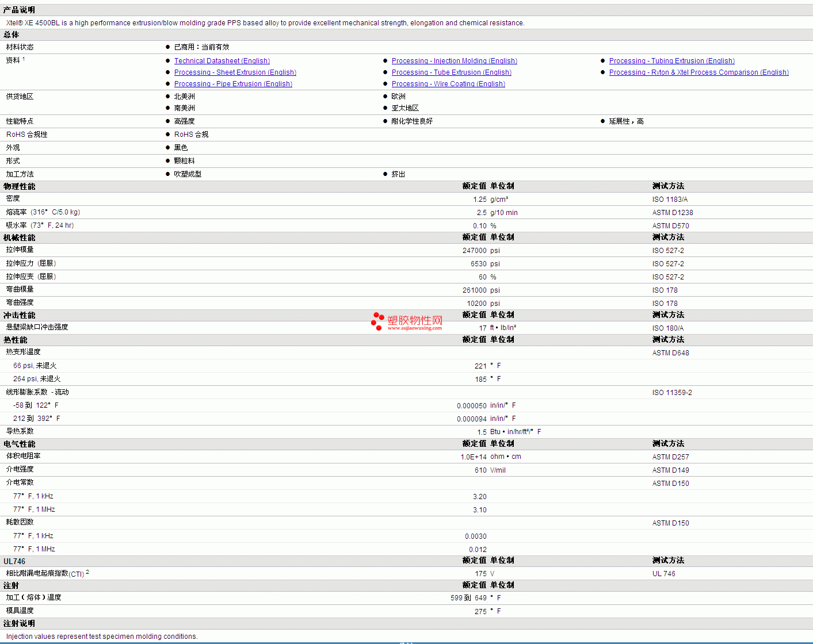Select the '1.0E+14' volume resistivity value
This screenshot has width=813, height=644.
tap(474, 457)
